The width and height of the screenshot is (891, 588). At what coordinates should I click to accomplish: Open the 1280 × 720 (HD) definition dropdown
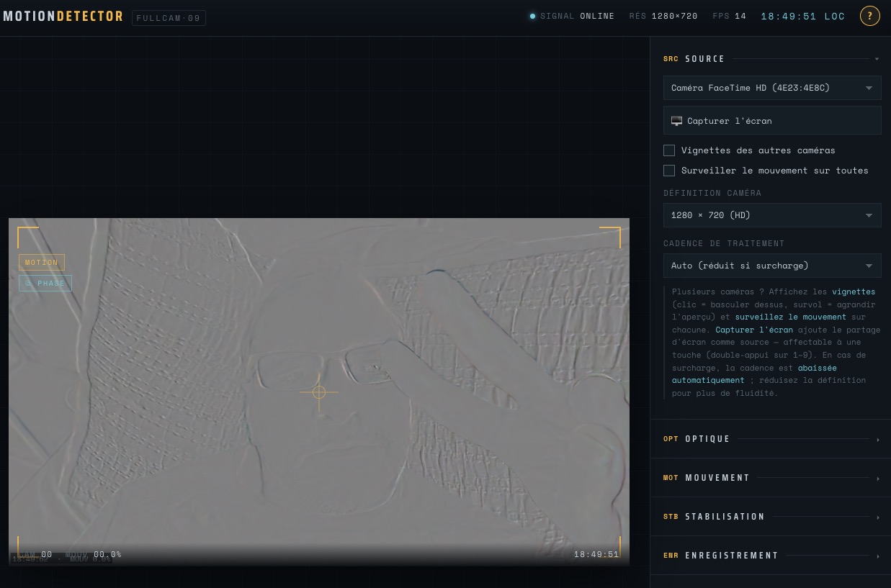click(772, 215)
